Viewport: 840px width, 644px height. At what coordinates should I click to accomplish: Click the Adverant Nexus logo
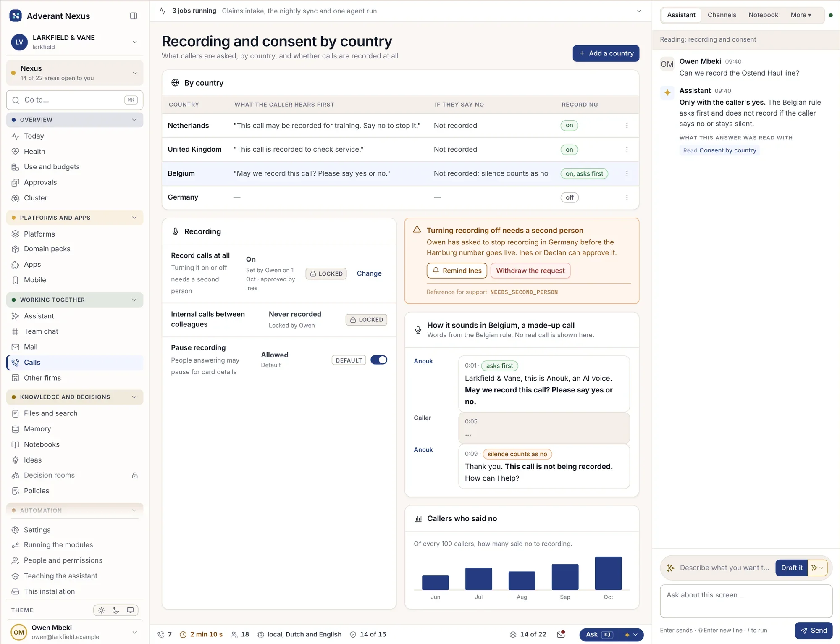16,16
